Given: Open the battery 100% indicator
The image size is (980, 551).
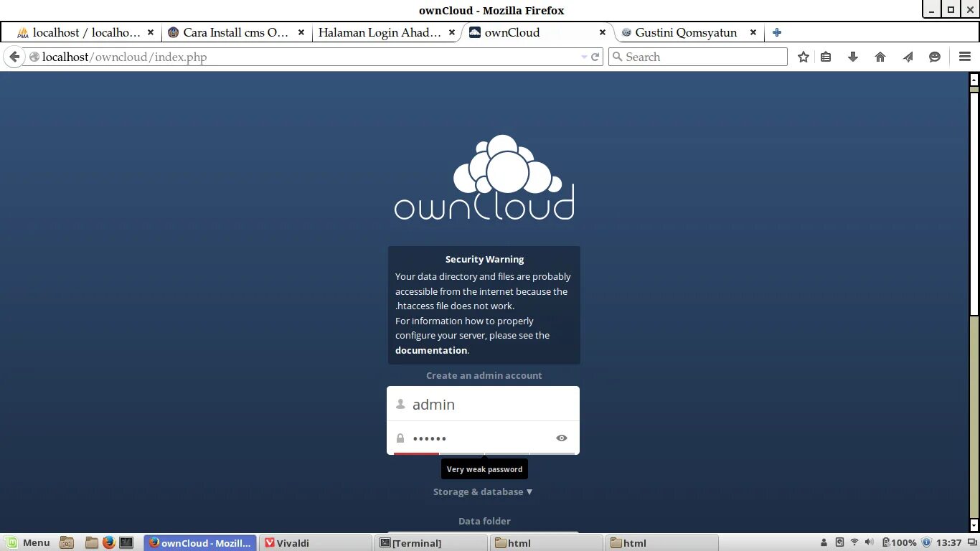Looking at the screenshot, I should [900, 542].
